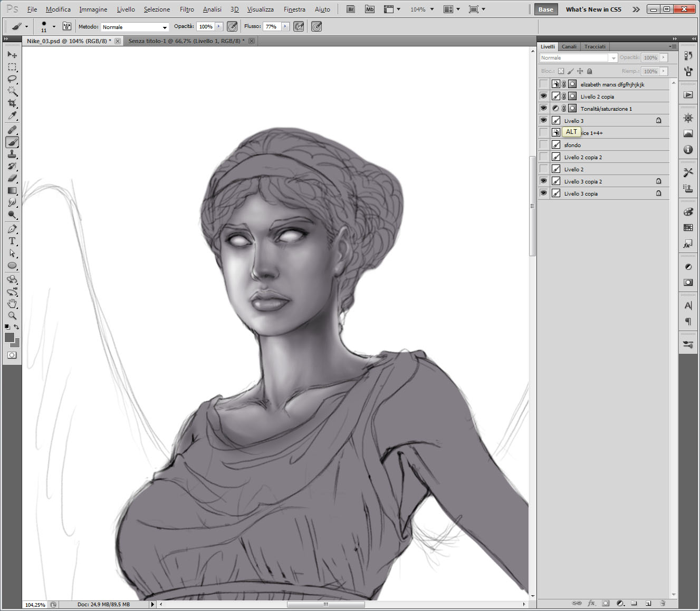Toggle Quick Mask mode
Screen dimensions: 700x611
12,355
